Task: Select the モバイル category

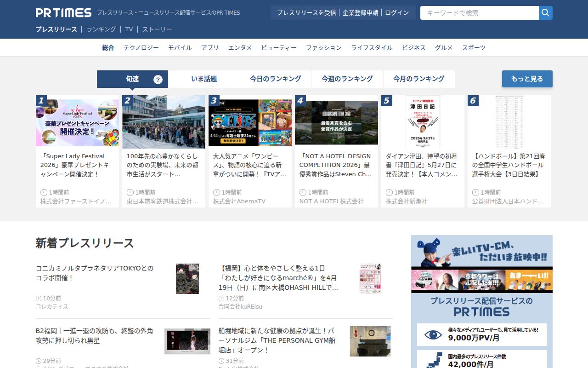Action: (180, 48)
